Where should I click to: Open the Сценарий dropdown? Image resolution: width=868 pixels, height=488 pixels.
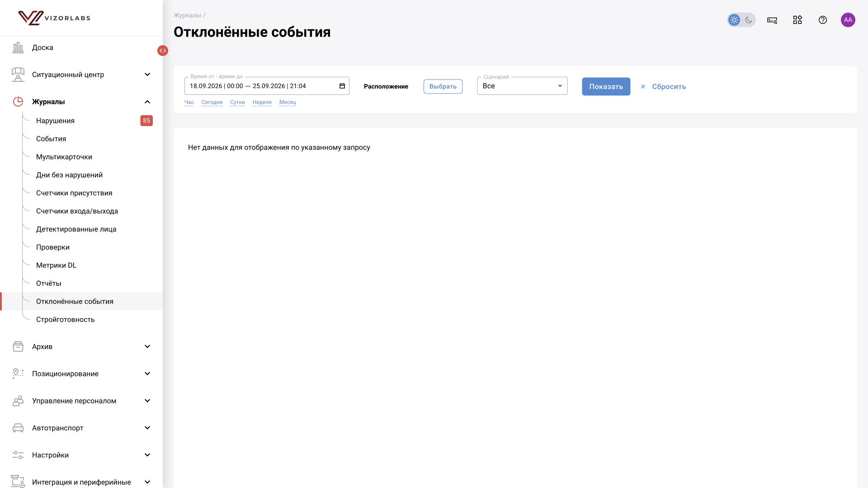pos(522,86)
